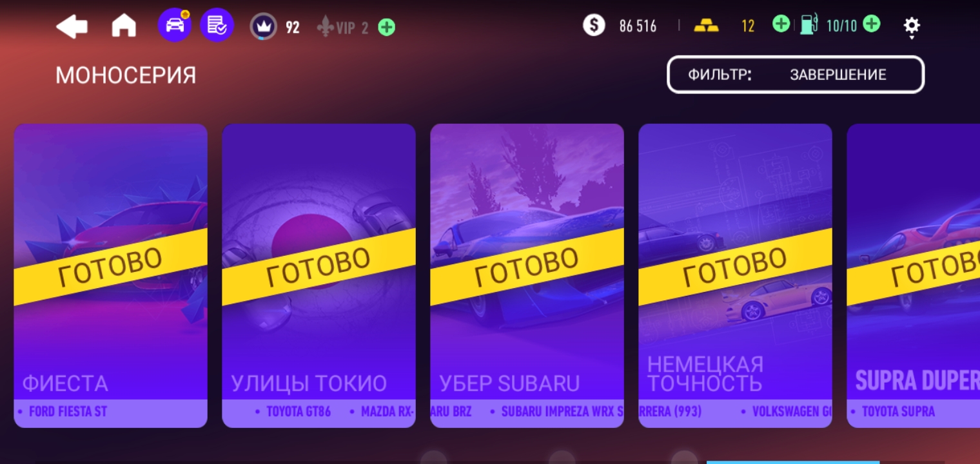Open the ФИЛЬТР ЗАВЕРШЕНИЕ filter selector

(x=796, y=75)
